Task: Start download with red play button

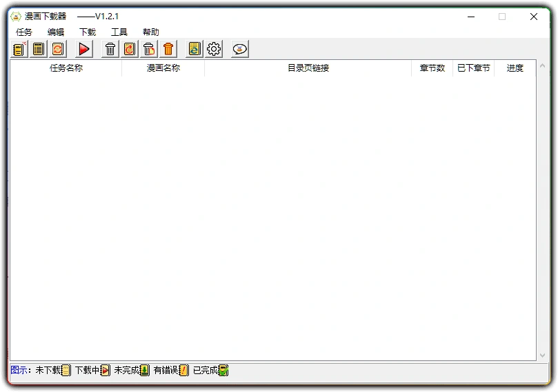Action: (x=84, y=49)
